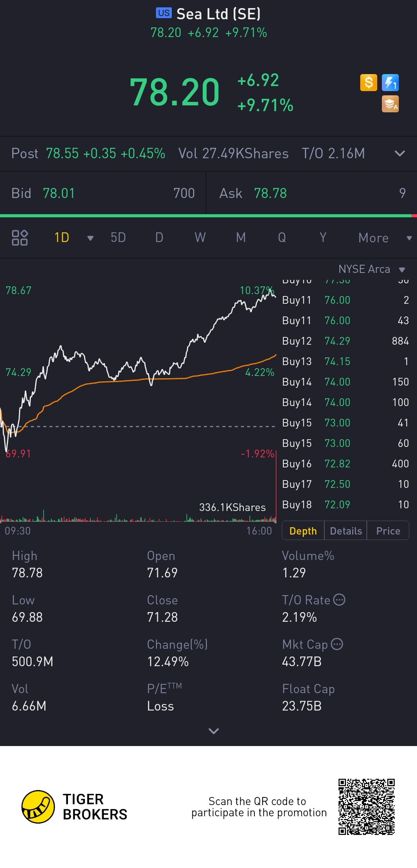Tap the bid/ask ratio bar
This screenshot has height=868, width=417.
[208, 216]
